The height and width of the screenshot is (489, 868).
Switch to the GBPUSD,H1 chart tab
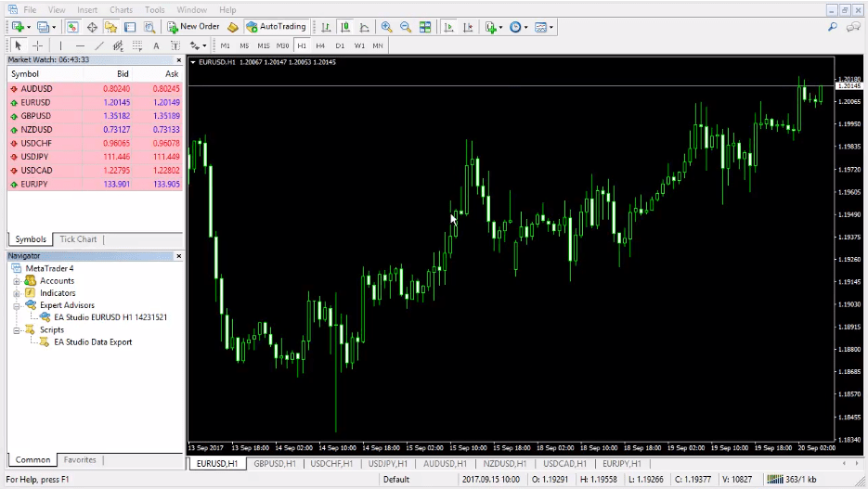pyautogui.click(x=275, y=464)
